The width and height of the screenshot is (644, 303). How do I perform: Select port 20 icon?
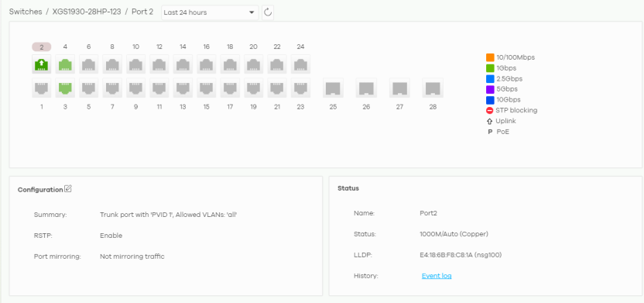coord(254,64)
